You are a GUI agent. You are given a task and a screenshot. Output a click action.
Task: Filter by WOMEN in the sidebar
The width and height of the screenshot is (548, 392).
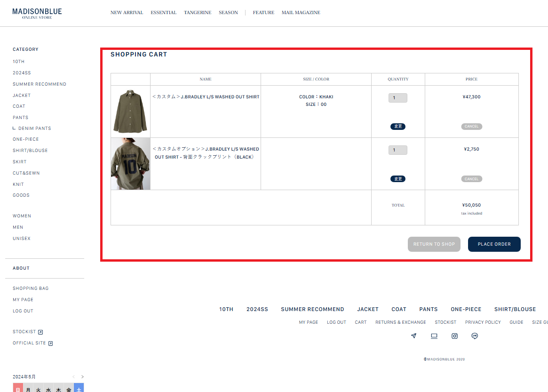point(22,216)
